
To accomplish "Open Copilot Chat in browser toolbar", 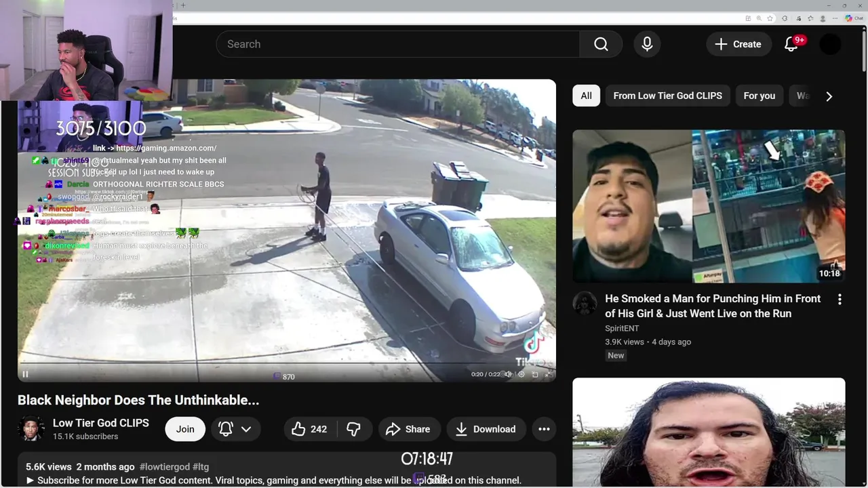I will (854, 18).
